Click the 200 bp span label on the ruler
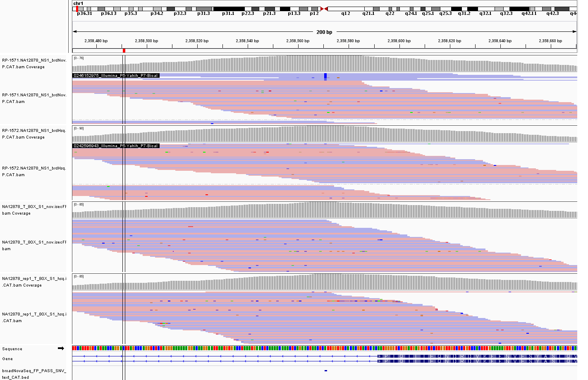Image resolution: width=588 pixels, height=380 pixels. (x=324, y=32)
